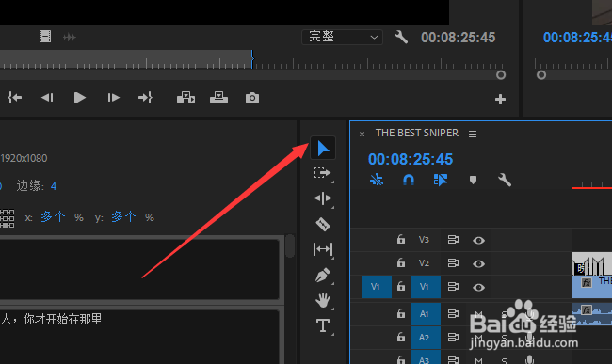Click the A3 voice-over record microphone
Screen dimensions: 612x364
(529, 359)
